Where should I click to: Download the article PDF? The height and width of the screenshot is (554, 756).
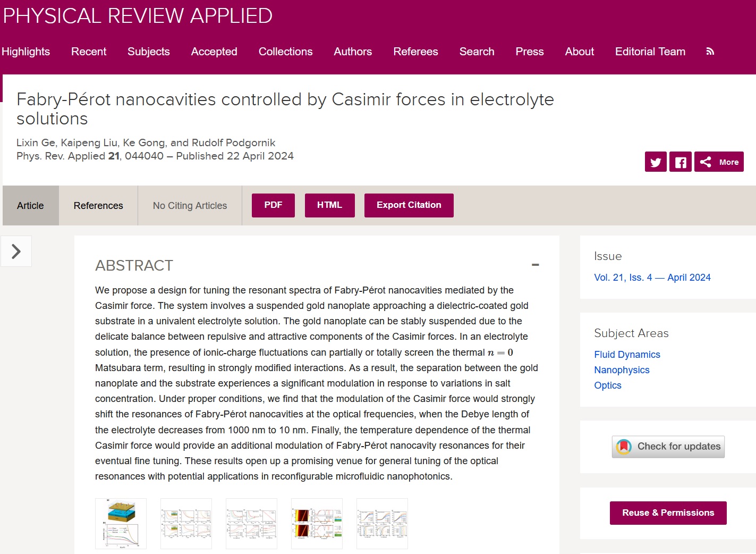(x=273, y=205)
